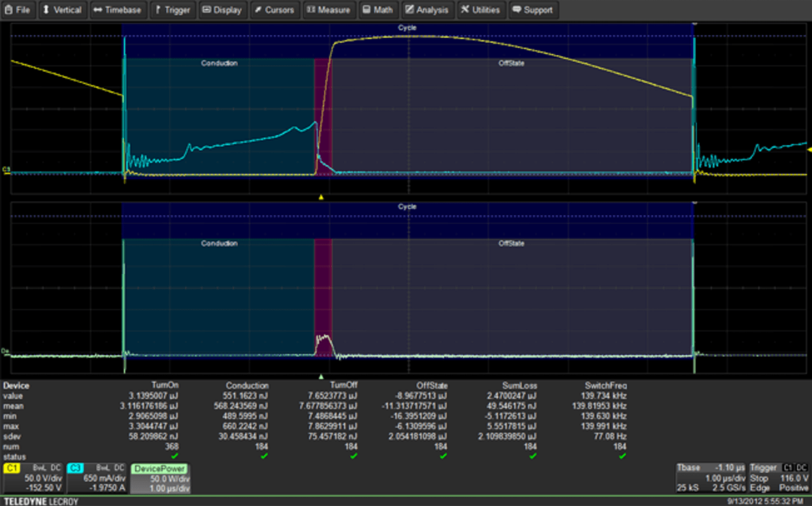812x506 pixels.
Task: Open the C3 channel descriptor box
Action: pyautogui.click(x=96, y=477)
